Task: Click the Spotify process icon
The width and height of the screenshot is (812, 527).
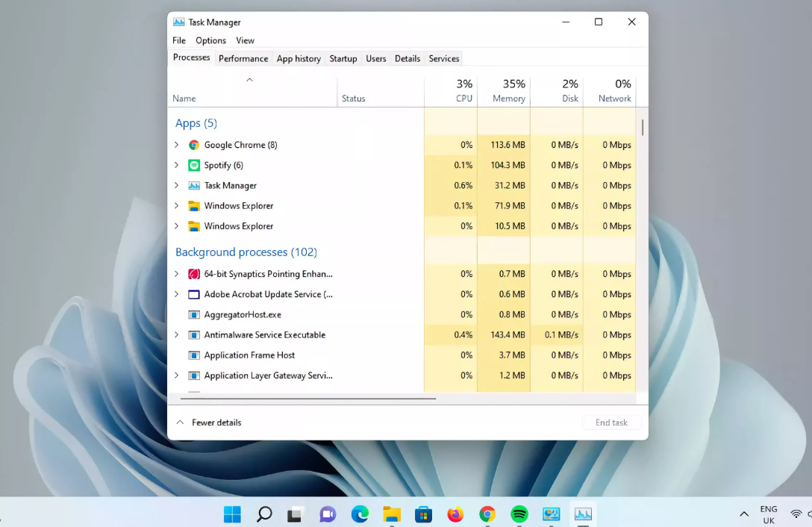Action: click(194, 165)
